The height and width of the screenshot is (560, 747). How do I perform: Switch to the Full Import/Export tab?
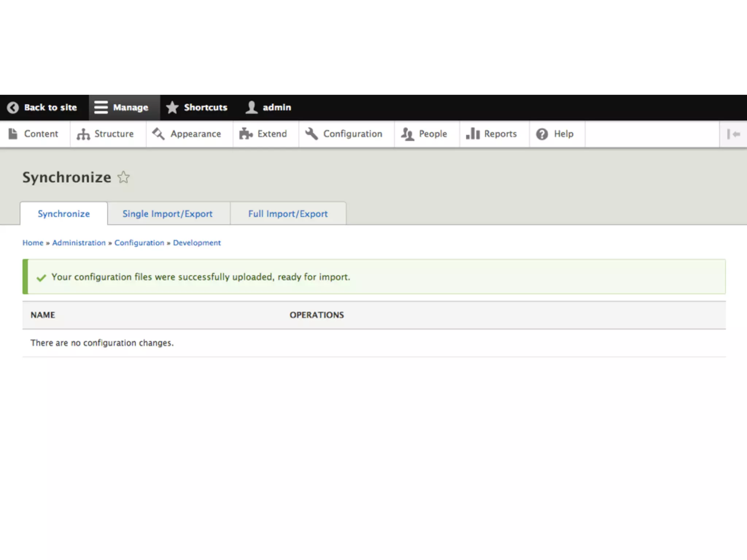point(288,214)
